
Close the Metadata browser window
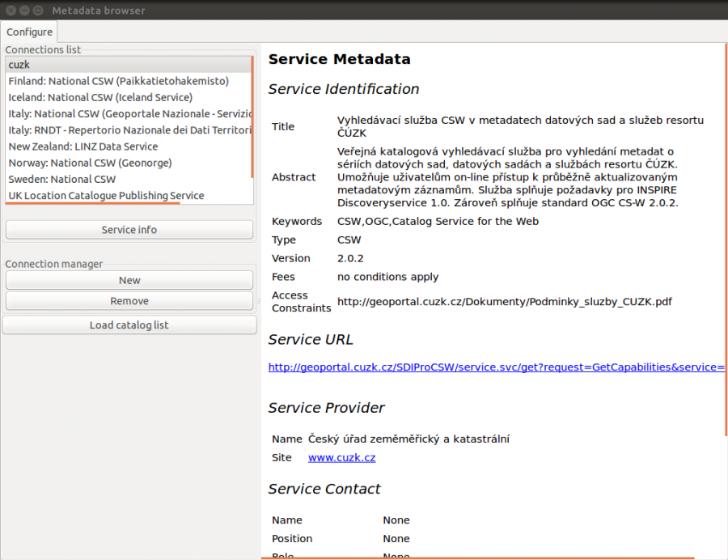point(10,10)
